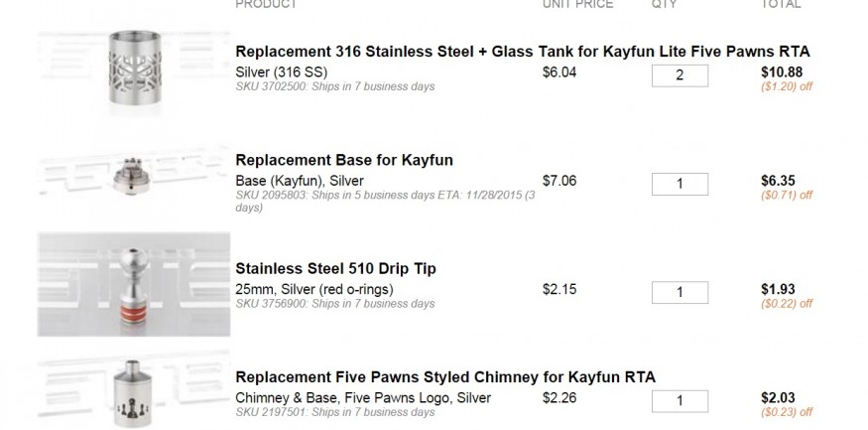
Task: Edit the quantity field for the glass tank
Action: click(680, 75)
